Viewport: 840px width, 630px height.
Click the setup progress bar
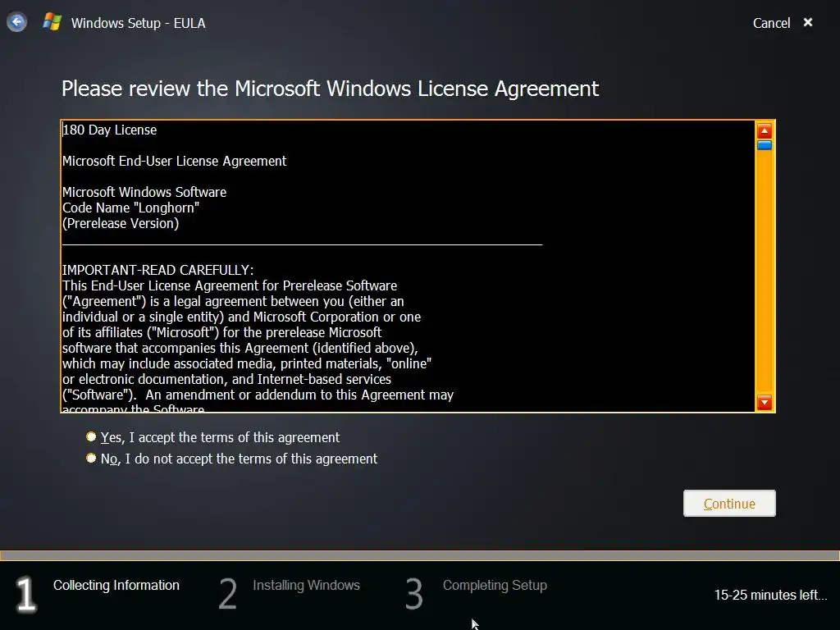[x=420, y=555]
